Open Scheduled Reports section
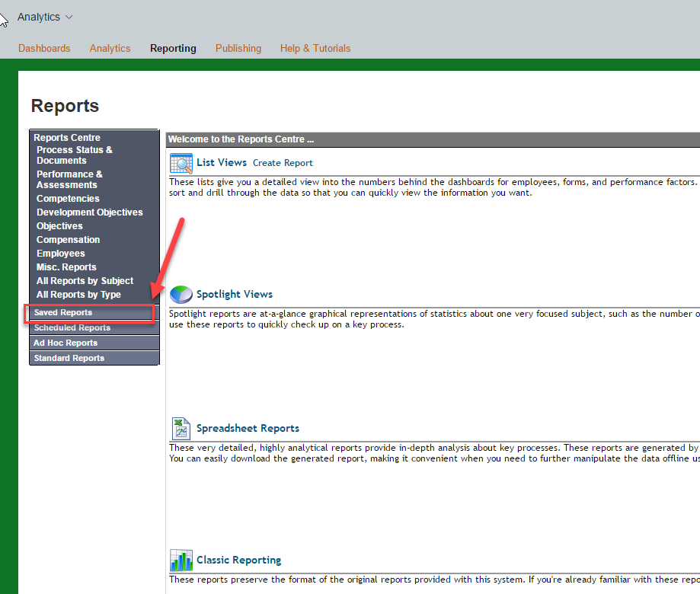This screenshot has width=700, height=594. [94, 327]
